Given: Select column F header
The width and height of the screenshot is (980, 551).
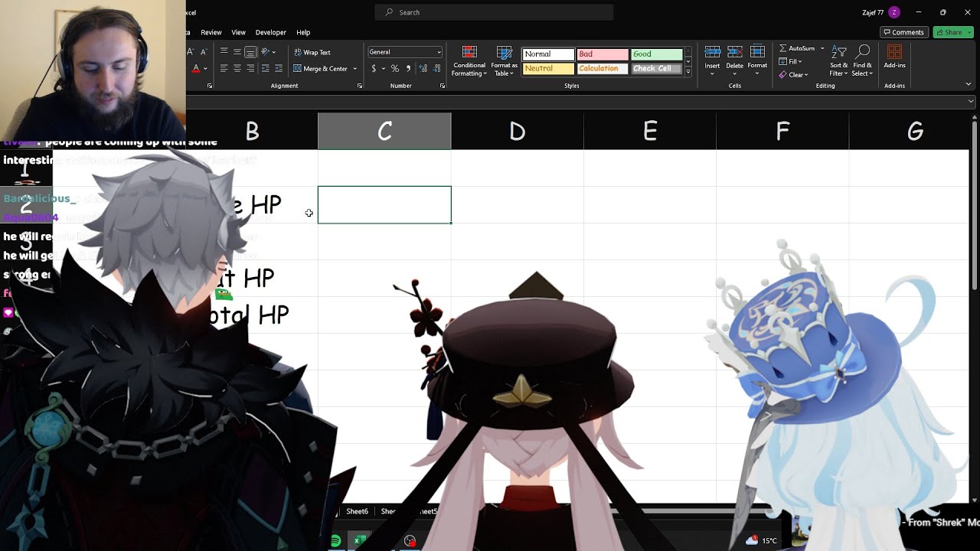Looking at the screenshot, I should point(782,132).
